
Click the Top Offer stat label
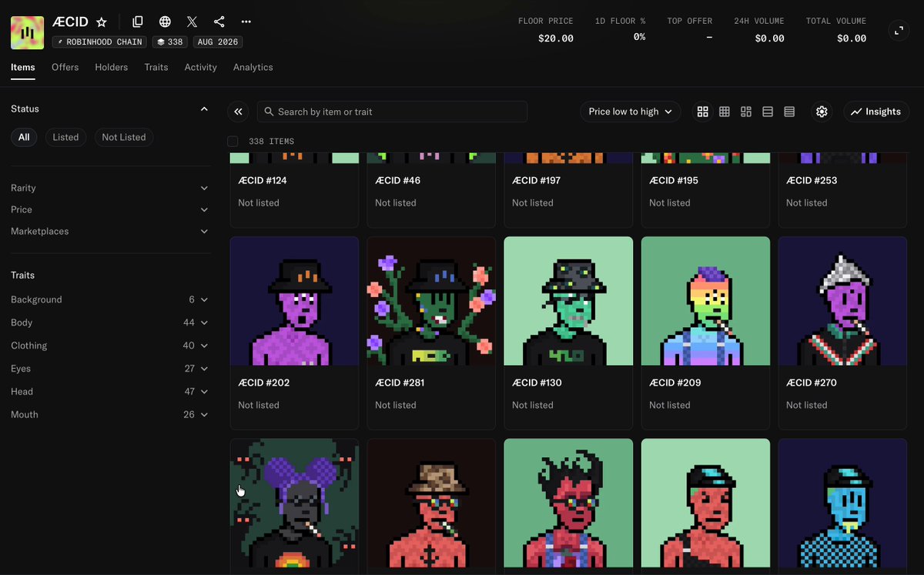click(689, 21)
